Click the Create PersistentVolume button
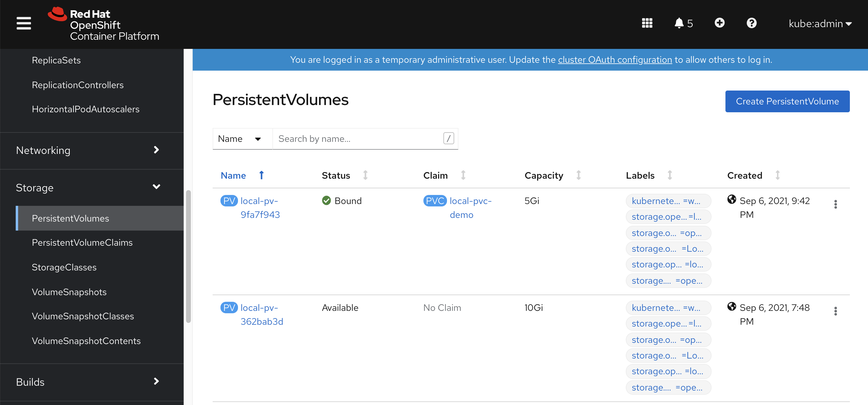Viewport: 868px width, 405px height. [x=787, y=101]
